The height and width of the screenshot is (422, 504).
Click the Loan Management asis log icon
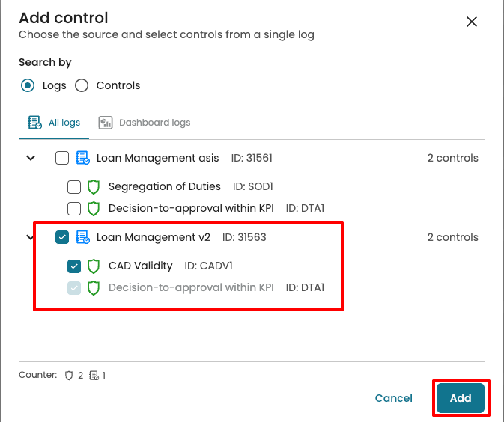point(83,159)
